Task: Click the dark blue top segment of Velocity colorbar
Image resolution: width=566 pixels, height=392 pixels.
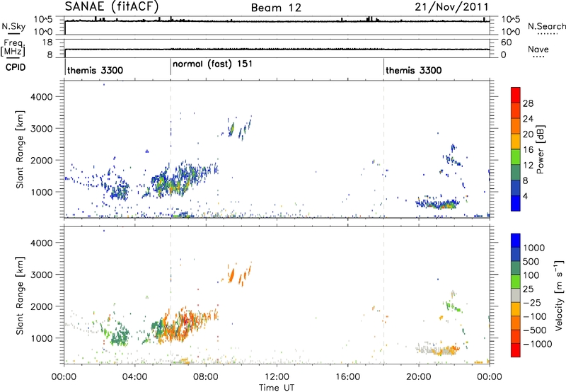Action: pyautogui.click(x=516, y=241)
